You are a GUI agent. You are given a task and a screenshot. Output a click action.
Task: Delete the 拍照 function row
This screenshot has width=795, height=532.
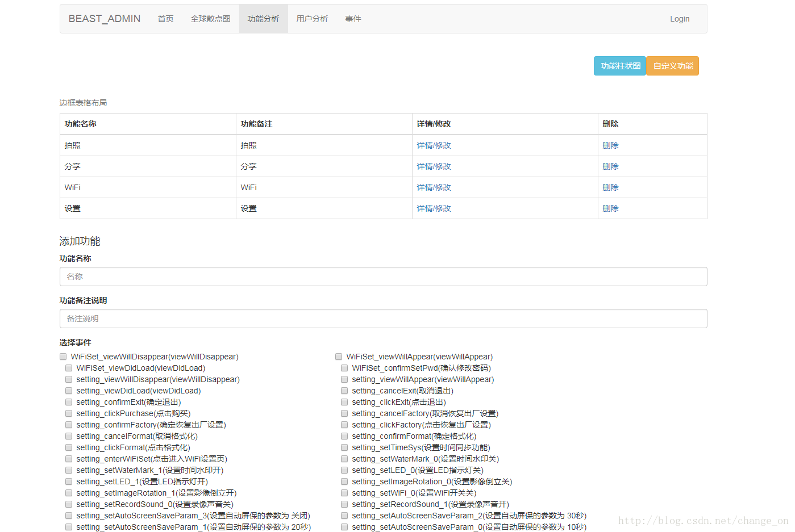(611, 145)
